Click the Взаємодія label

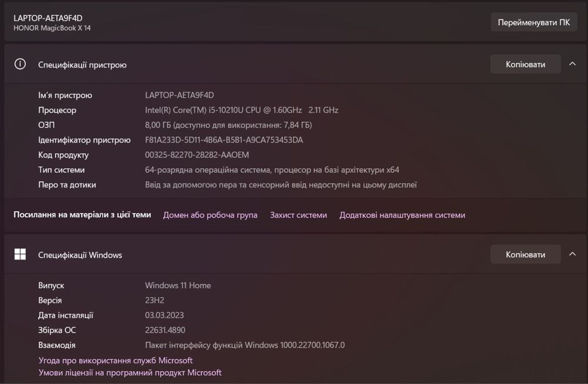coord(57,345)
